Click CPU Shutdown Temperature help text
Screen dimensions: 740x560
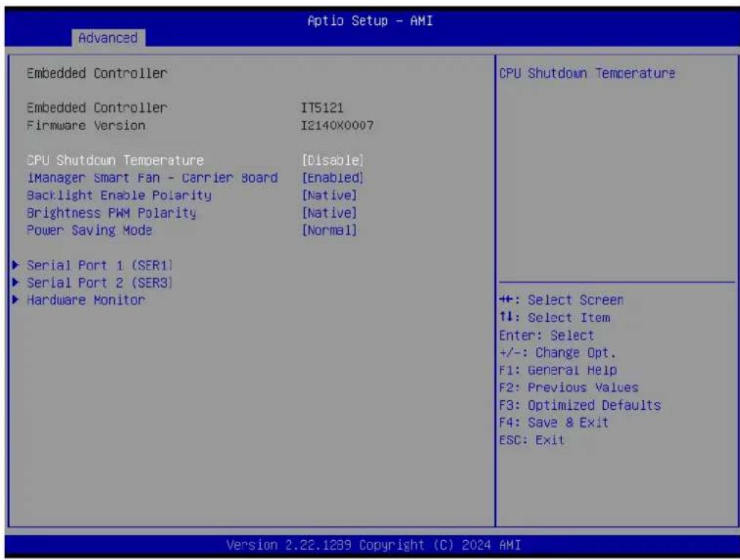[587, 73]
